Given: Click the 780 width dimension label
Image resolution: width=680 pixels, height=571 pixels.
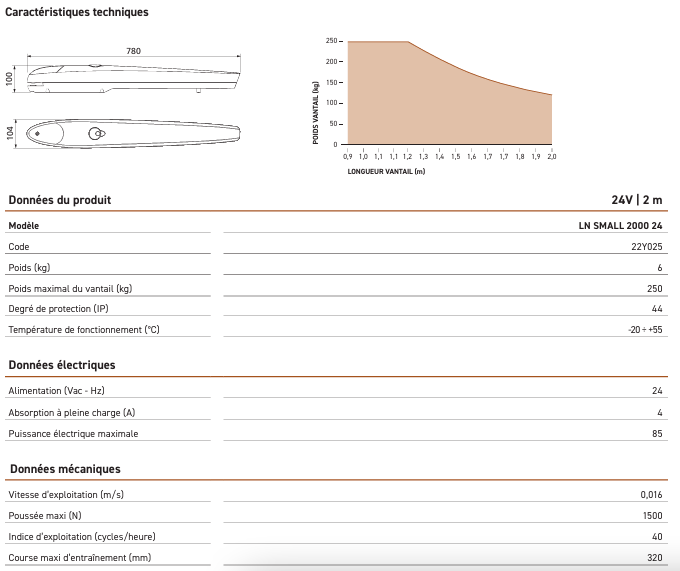Looking at the screenshot, I should 133,50.
